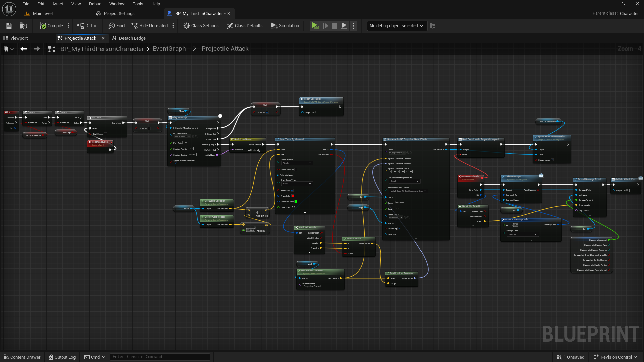The image size is (644, 362).
Task: Toggle Should Stop All Montages checkbox
Action: pyautogui.click(x=175, y=163)
